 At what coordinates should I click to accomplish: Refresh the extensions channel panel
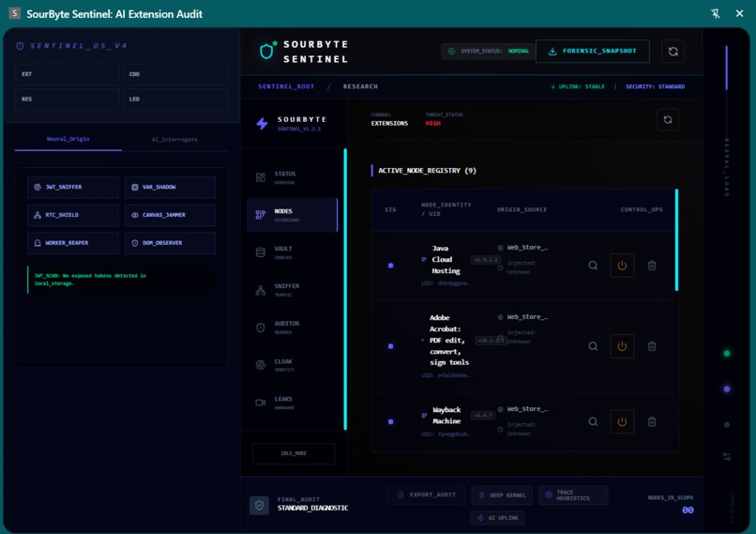pos(668,119)
